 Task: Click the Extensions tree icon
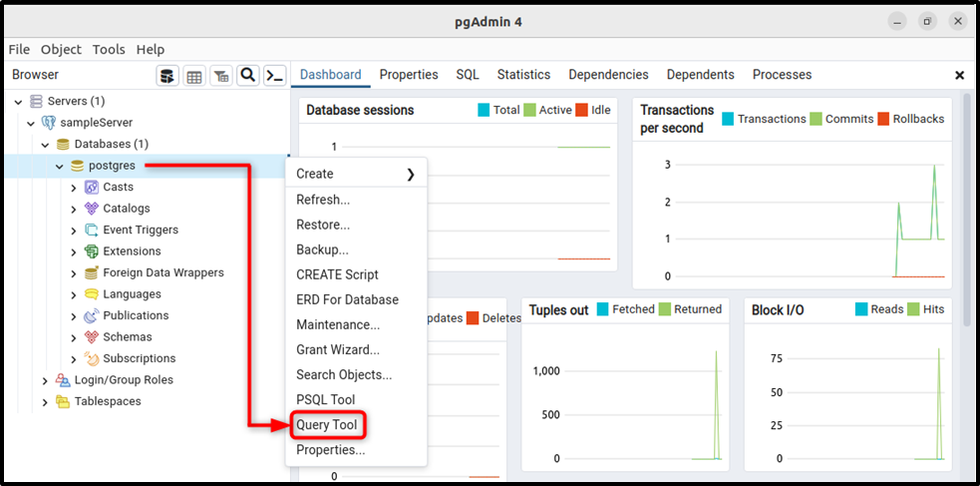(92, 251)
